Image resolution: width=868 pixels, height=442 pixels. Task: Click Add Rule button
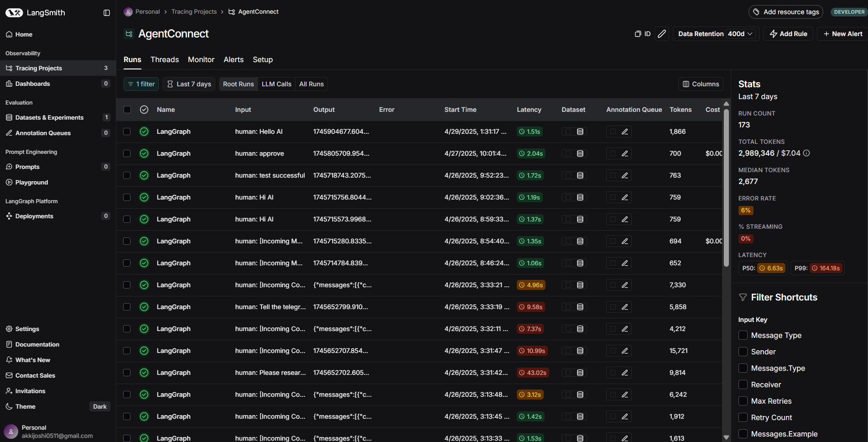tap(788, 34)
